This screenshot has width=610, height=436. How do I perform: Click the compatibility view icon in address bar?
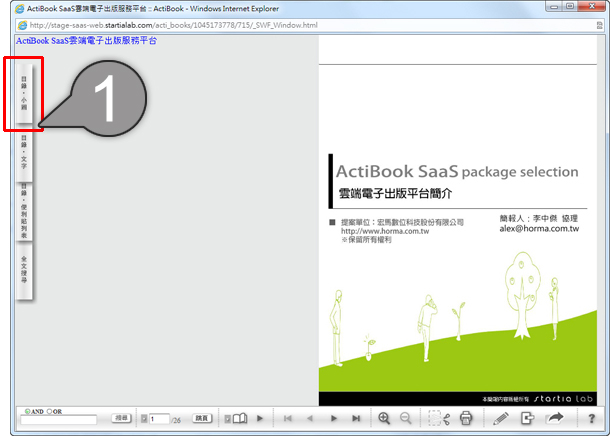click(x=599, y=25)
